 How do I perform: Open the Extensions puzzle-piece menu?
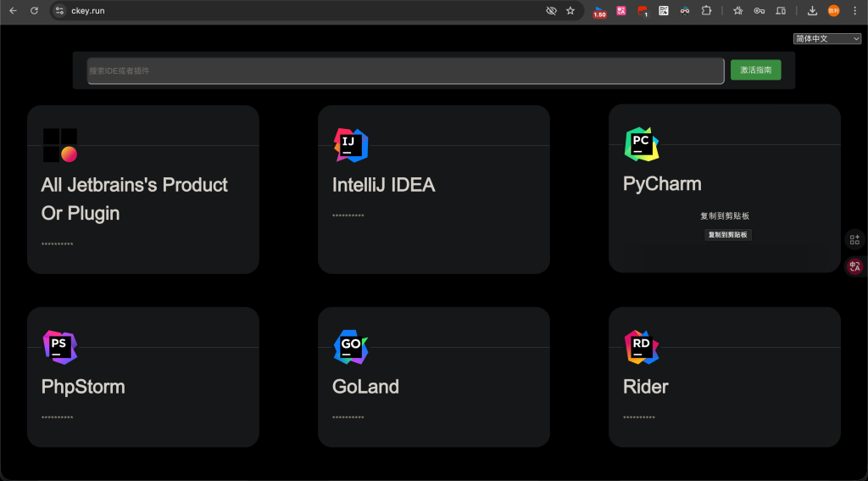(x=706, y=10)
